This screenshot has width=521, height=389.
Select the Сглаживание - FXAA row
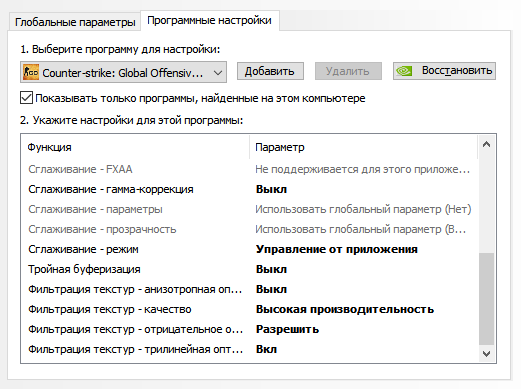click(x=250, y=169)
